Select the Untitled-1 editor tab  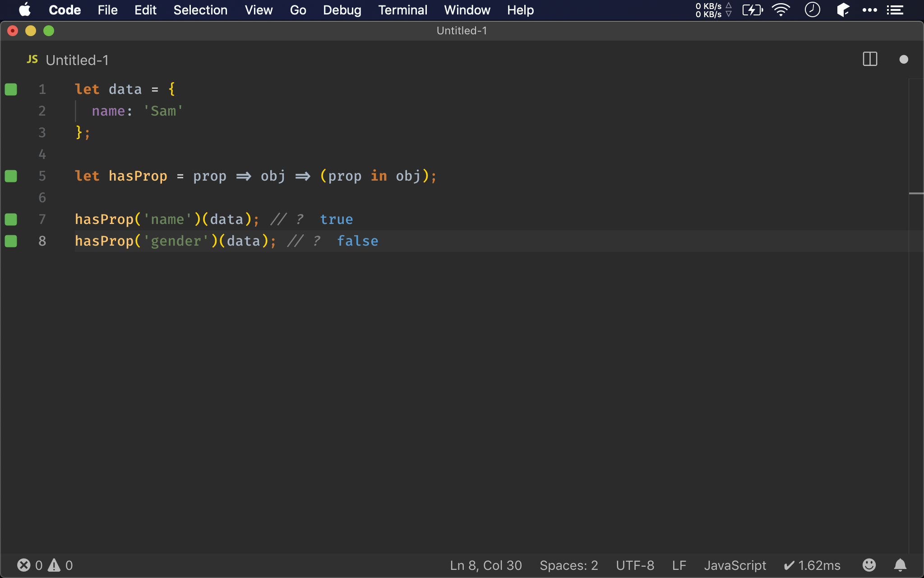(68, 60)
